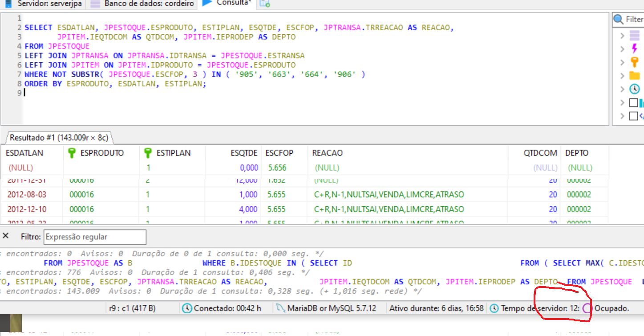This screenshot has height=336, width=644.
Task: Tick the last checkbox in helper tree
Action: click(x=634, y=116)
